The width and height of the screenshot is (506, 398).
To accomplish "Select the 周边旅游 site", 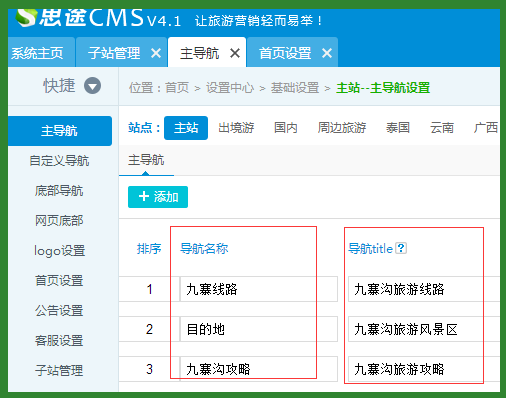I will point(342,128).
